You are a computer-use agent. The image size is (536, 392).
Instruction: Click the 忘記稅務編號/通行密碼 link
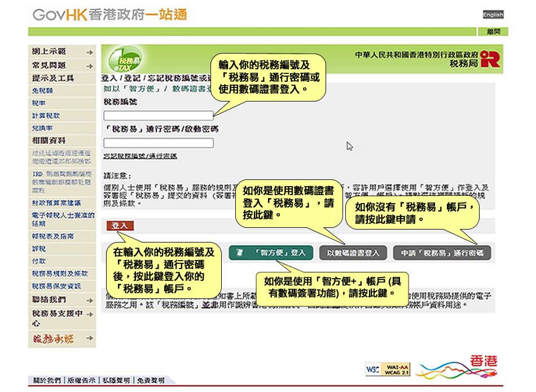pos(140,156)
